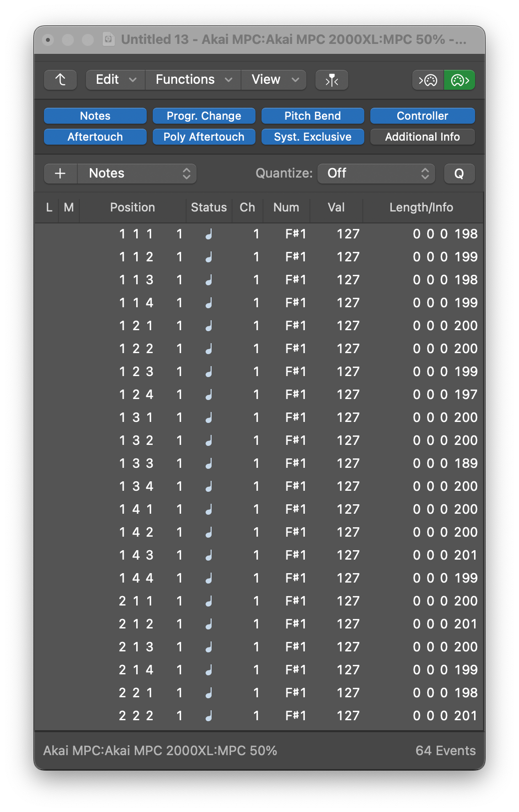Select the event at position 1 2 1 1
Viewport: 519px width, 812px height.
[259, 326]
